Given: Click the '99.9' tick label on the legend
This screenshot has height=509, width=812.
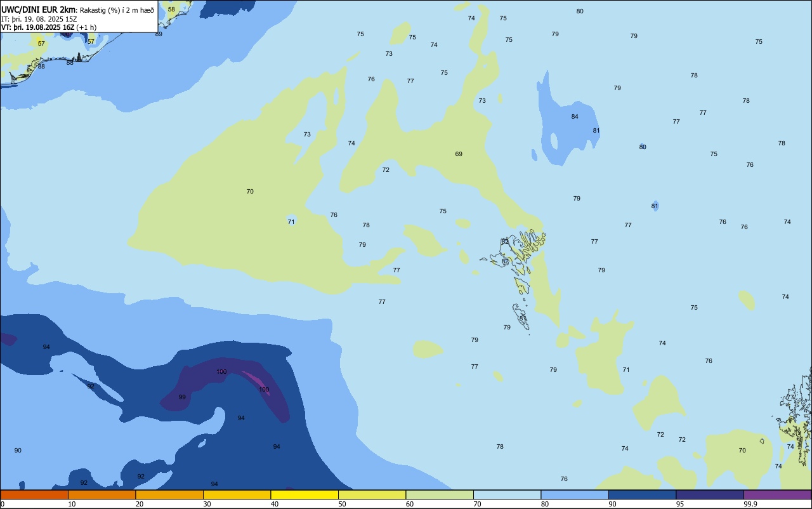Looking at the screenshot, I should click(x=750, y=504).
